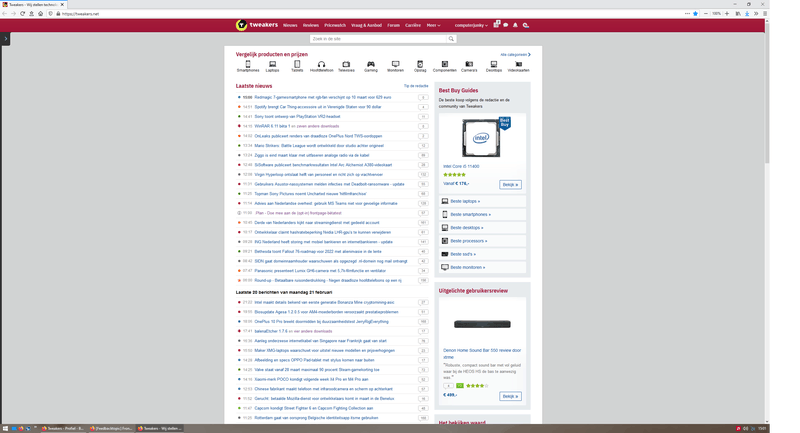This screenshot has width=800, height=433.
Task: Switch to Feedbacktopic Firefox taskbar window
Action: (110, 428)
